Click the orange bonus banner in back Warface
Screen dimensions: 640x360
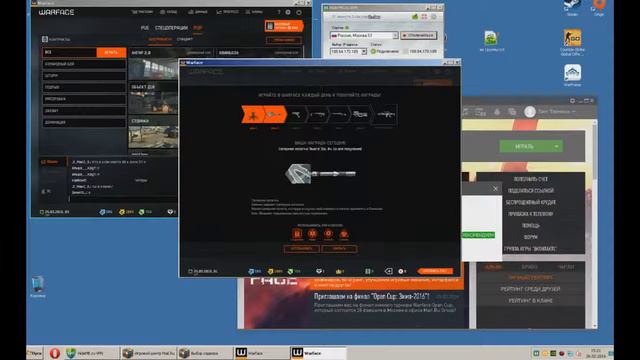284,26
